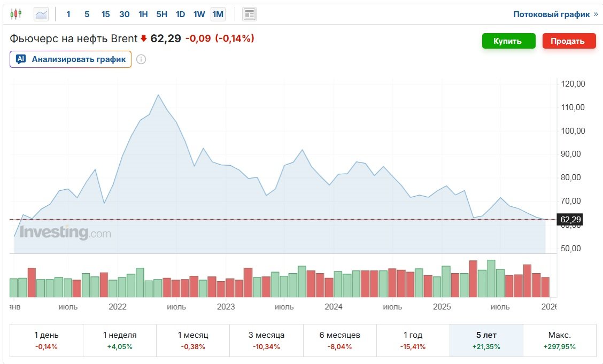Select the 5 лет range tab
603x364 pixels.
(x=486, y=340)
